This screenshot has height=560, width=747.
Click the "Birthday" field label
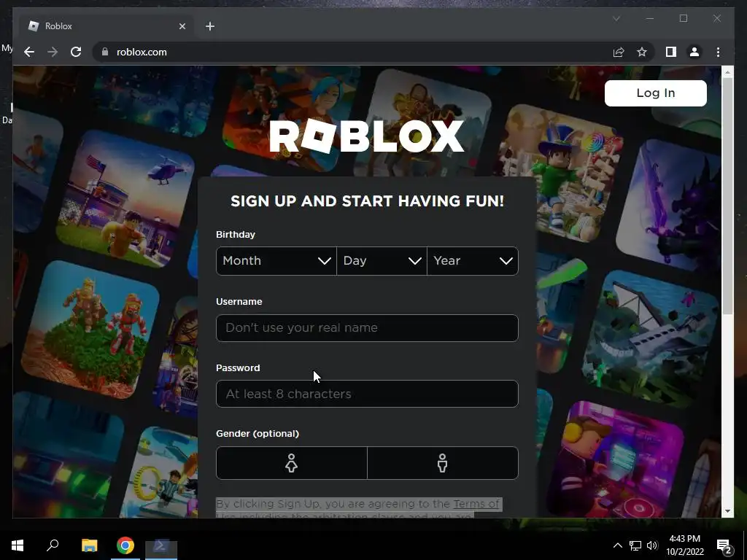click(236, 234)
